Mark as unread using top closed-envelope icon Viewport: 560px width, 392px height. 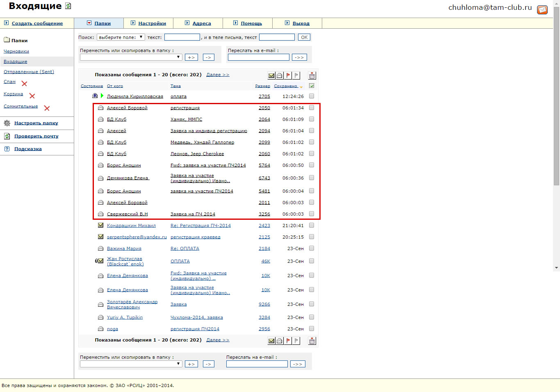click(271, 75)
